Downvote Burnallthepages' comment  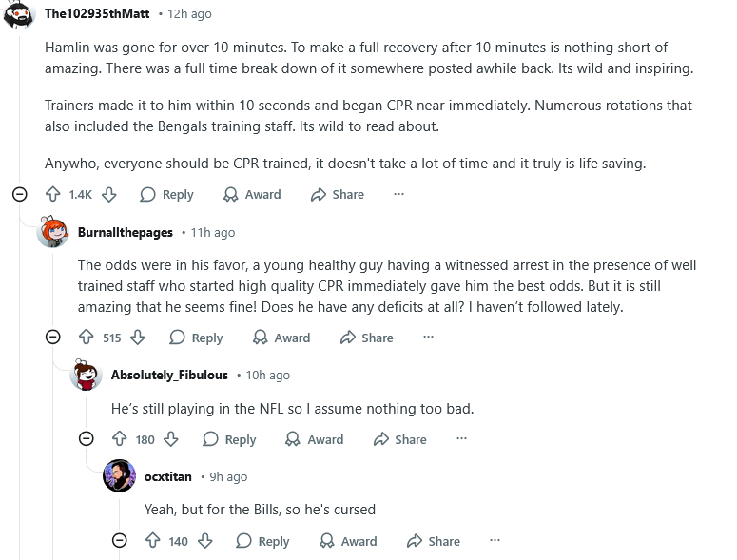pos(138,338)
